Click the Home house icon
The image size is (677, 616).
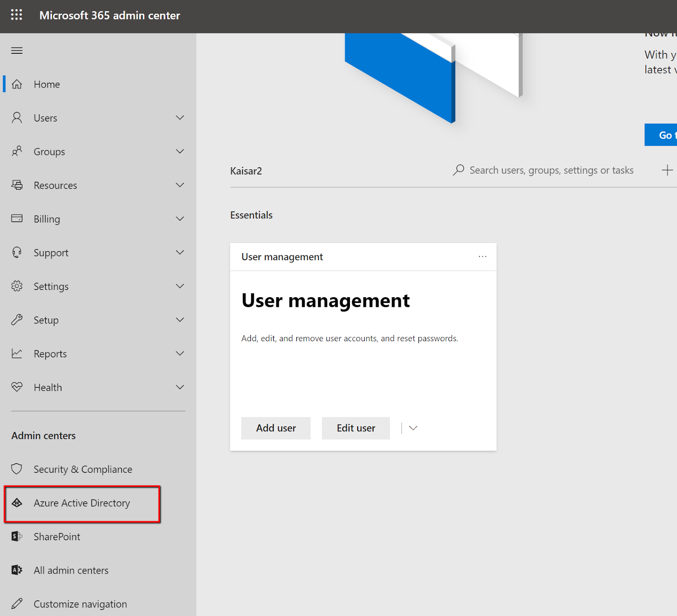[17, 84]
